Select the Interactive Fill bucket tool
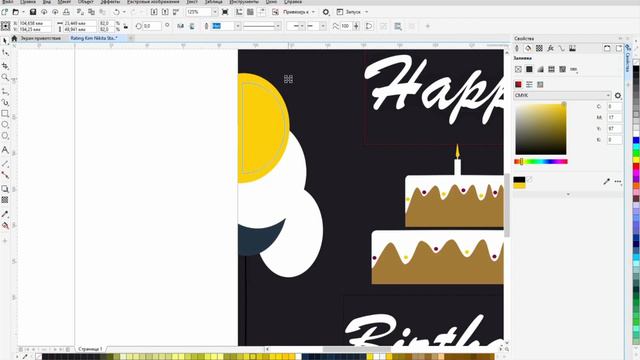 click(5, 226)
